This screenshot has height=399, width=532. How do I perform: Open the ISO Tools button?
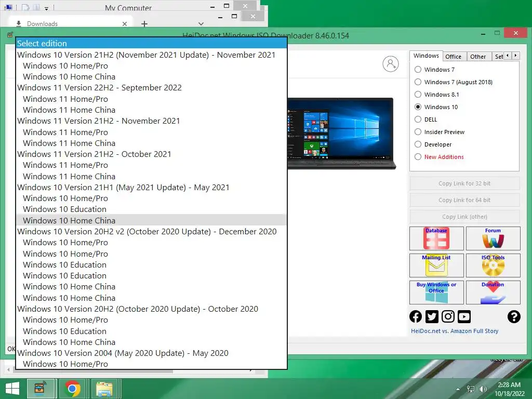tap(493, 265)
